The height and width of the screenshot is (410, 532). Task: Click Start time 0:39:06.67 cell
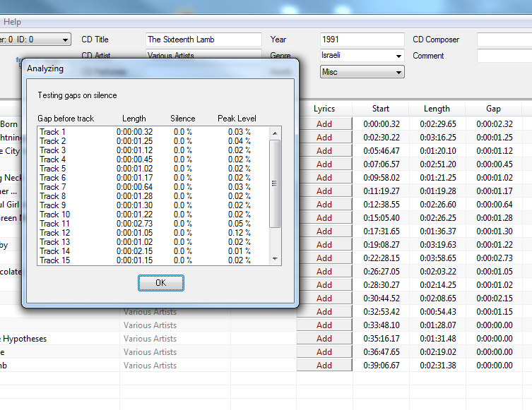click(x=381, y=366)
